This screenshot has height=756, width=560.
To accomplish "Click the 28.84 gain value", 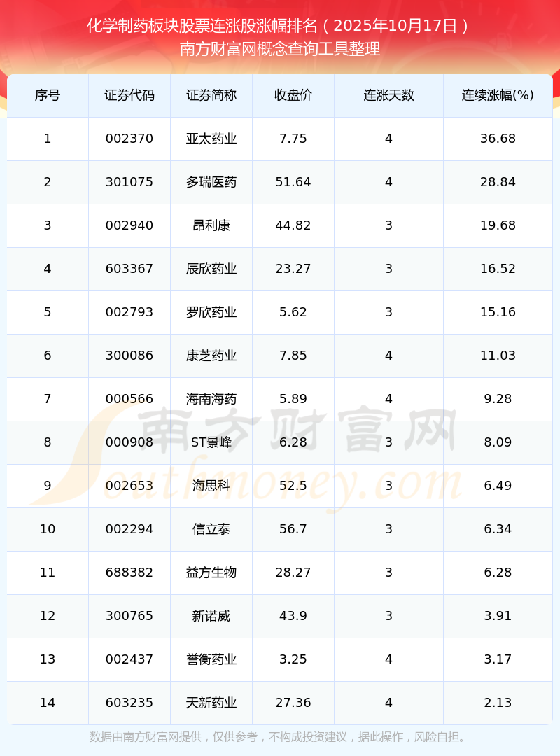I will [x=498, y=182].
